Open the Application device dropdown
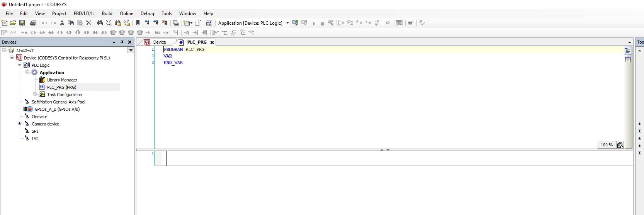 pyautogui.click(x=287, y=23)
